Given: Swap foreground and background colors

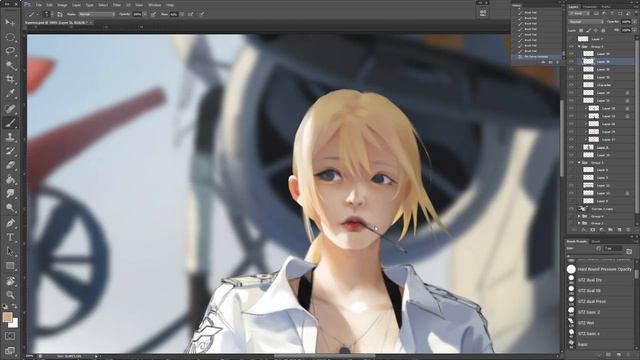Looking at the screenshot, I should coord(15,307).
